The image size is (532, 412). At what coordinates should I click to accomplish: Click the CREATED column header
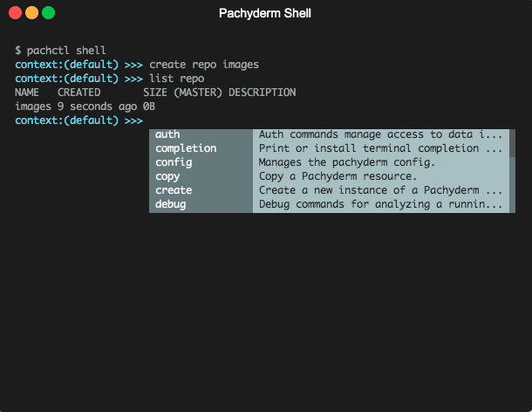(x=79, y=93)
